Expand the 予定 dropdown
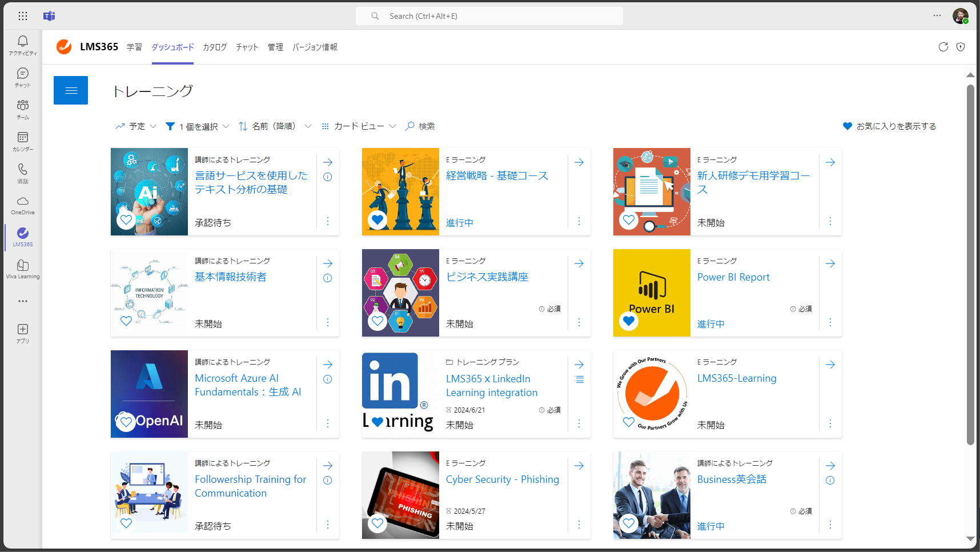The height and width of the screenshot is (552, 980). point(136,126)
